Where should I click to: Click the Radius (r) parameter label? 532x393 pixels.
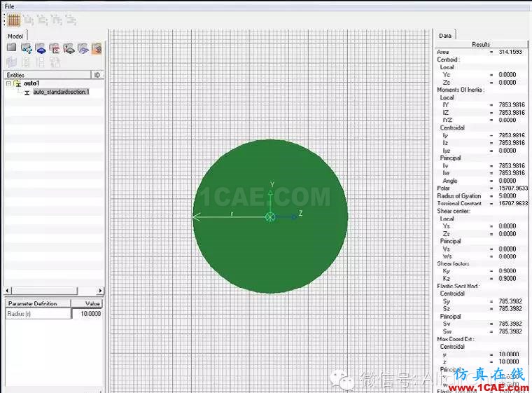click(x=38, y=314)
